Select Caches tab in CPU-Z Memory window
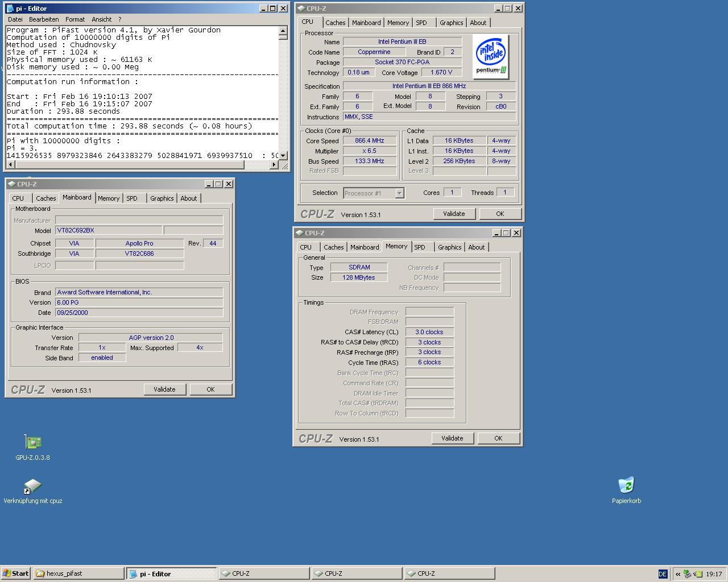 click(334, 247)
